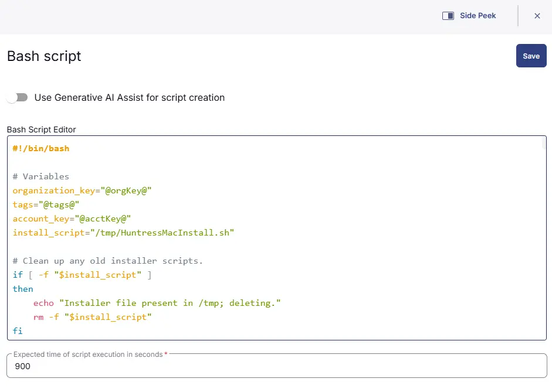This screenshot has height=392, width=552.
Task: Place cursor on the if [ -f ] line
Action: 82,275
